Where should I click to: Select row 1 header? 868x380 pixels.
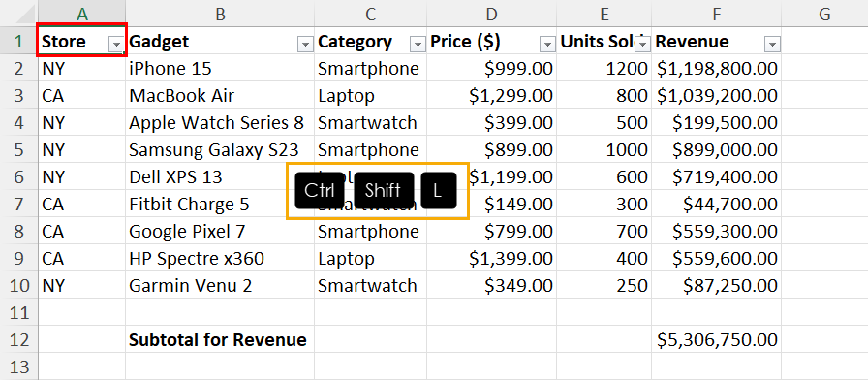pyautogui.click(x=18, y=41)
